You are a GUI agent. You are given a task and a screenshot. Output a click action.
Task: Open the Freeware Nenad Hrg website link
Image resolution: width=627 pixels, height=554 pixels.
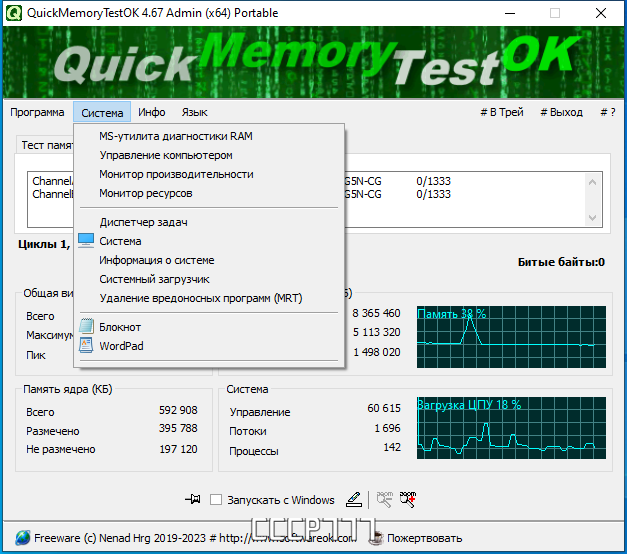click(x=195, y=538)
